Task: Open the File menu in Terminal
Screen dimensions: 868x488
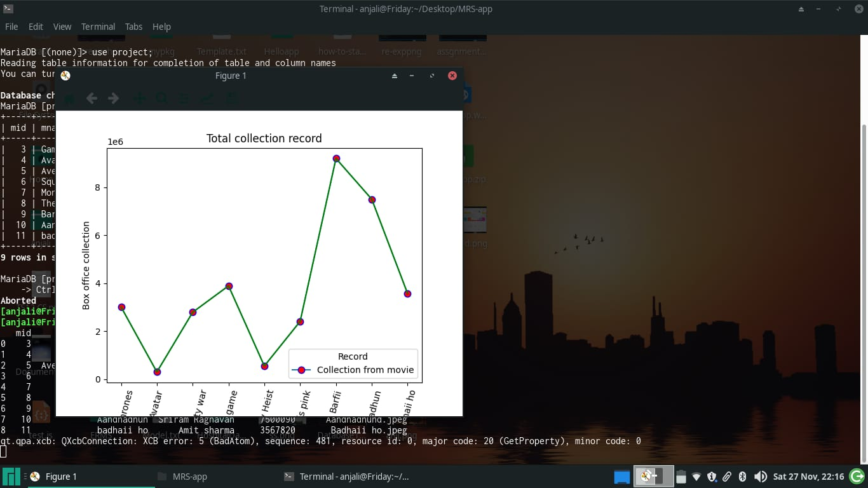Action: point(11,27)
